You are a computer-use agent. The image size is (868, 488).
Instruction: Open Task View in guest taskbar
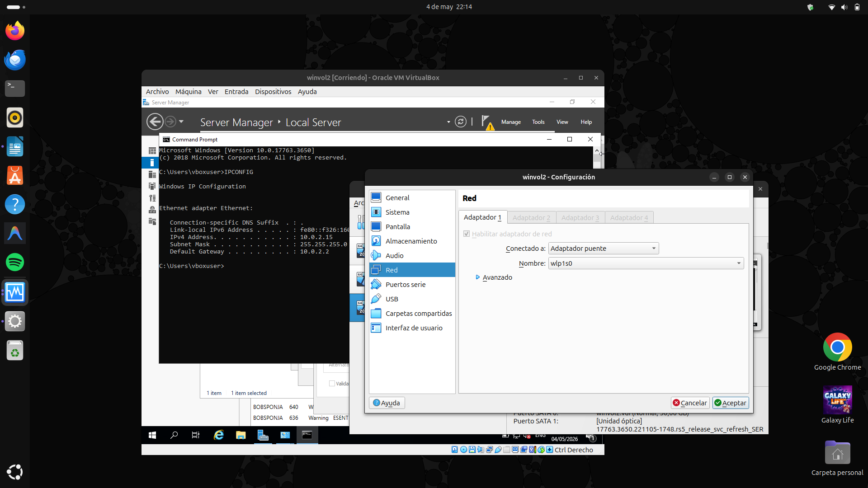click(196, 435)
